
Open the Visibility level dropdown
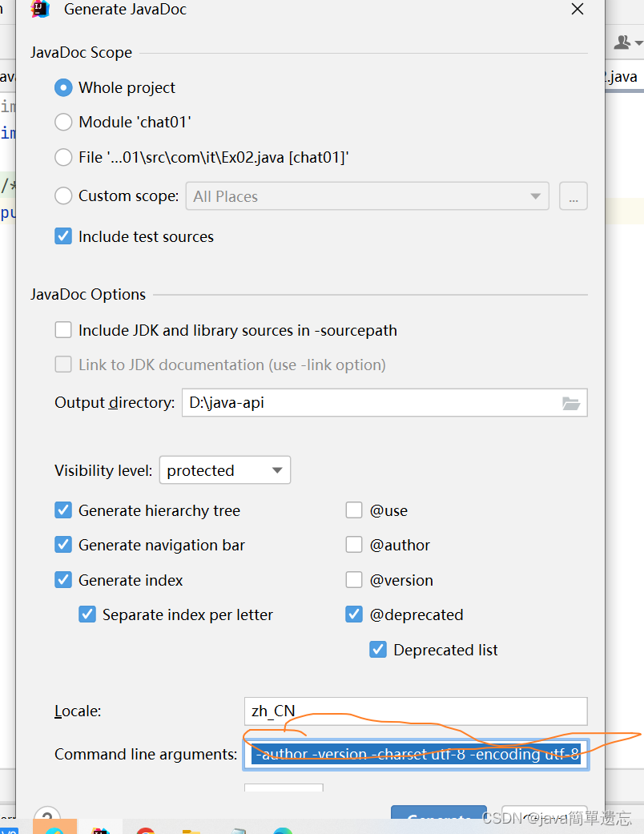pyautogui.click(x=225, y=470)
